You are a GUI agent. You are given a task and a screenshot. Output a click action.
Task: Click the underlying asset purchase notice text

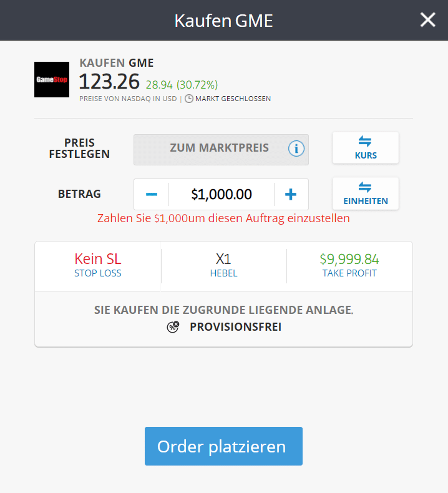click(x=223, y=310)
